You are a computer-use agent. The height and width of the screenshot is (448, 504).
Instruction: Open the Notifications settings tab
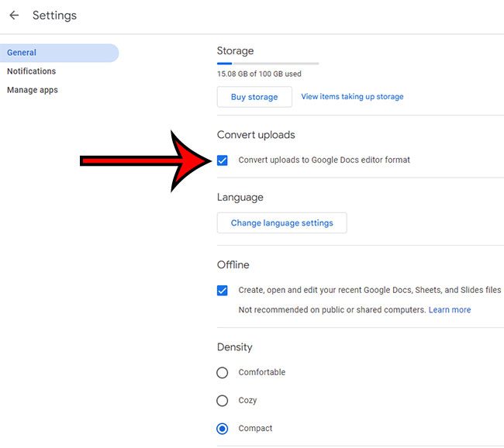pyautogui.click(x=31, y=71)
